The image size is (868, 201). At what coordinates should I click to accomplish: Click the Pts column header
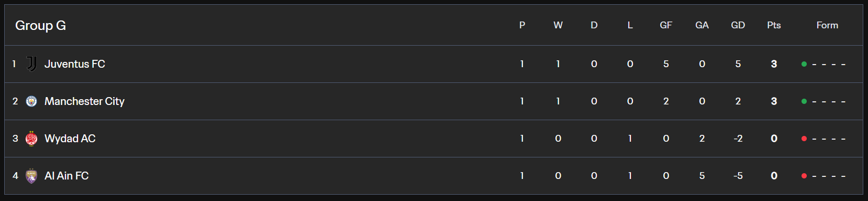(x=774, y=25)
